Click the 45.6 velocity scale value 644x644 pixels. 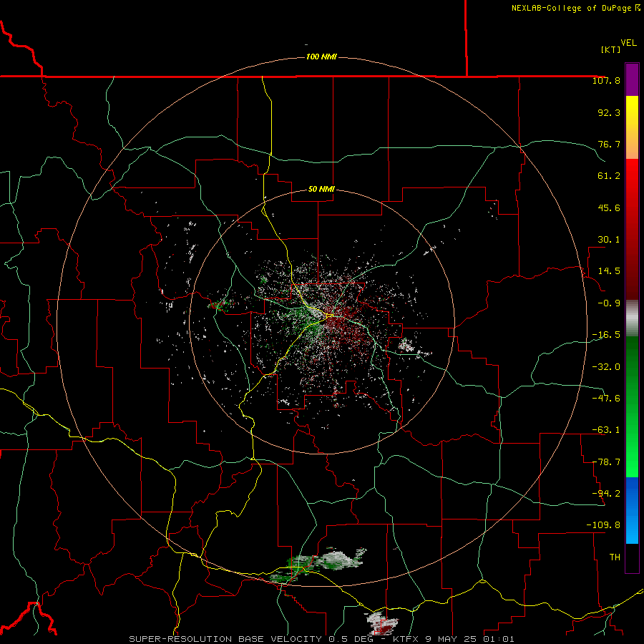609,208
